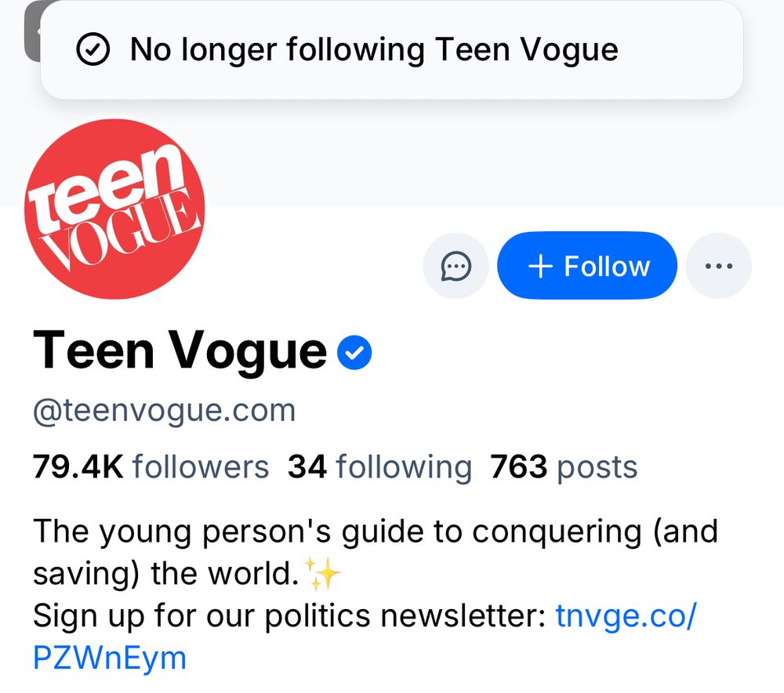
Task: Click the blue verified badge next to Teen Vogue
Action: click(x=354, y=352)
